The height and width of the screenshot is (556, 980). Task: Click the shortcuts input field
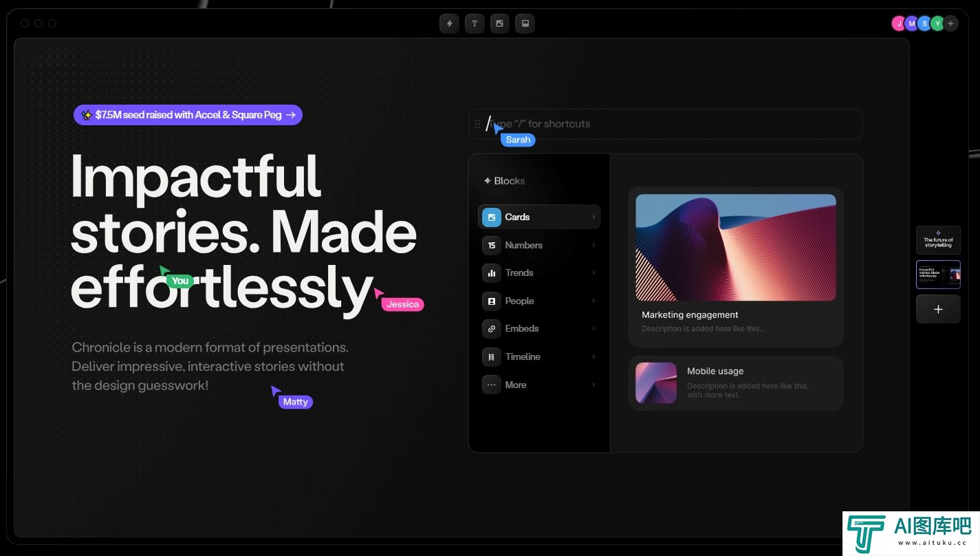pos(674,125)
